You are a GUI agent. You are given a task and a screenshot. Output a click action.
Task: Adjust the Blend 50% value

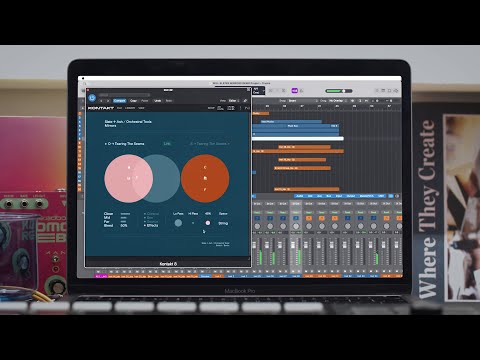(x=124, y=226)
